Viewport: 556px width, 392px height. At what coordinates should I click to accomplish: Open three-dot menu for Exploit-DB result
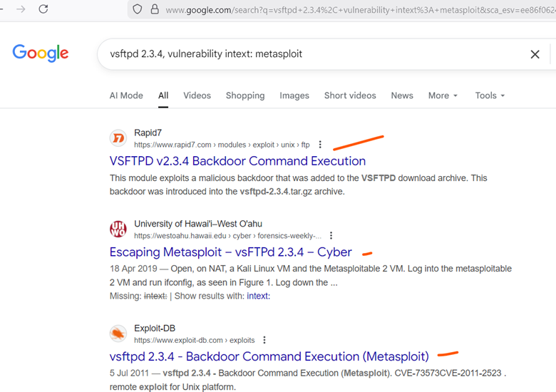[x=264, y=340]
